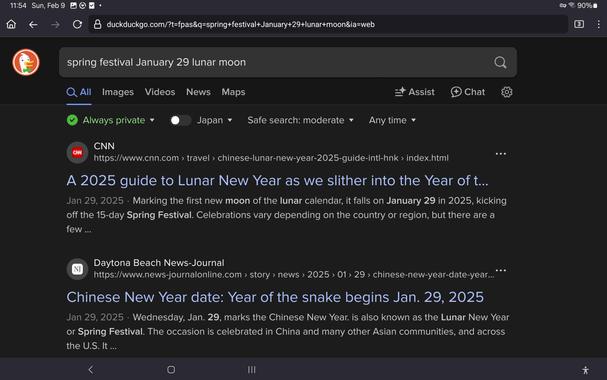This screenshot has height=380, width=607.
Task: Click the CNN result snippet text
Action: pos(286,215)
